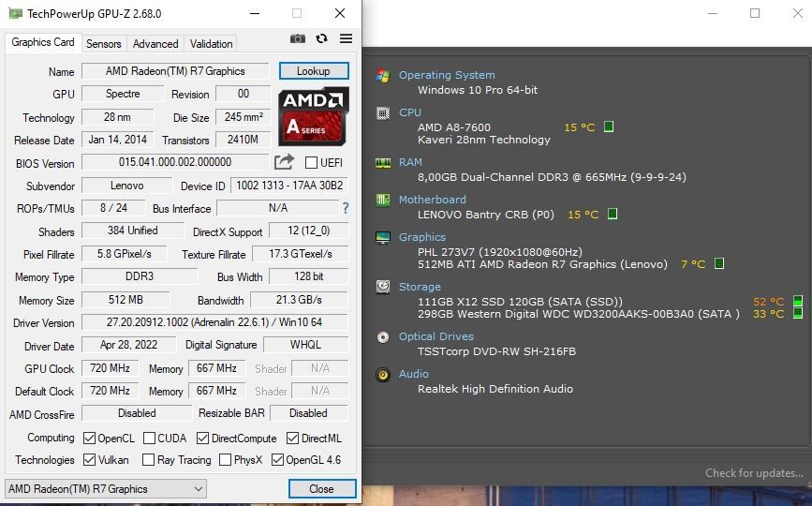Select the Graphics Card tab

[x=43, y=42]
